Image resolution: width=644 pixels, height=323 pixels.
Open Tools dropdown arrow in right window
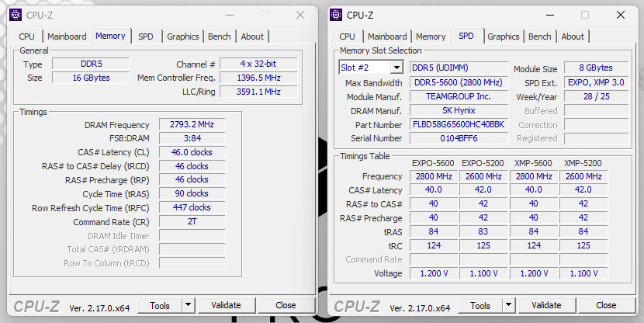(508, 305)
